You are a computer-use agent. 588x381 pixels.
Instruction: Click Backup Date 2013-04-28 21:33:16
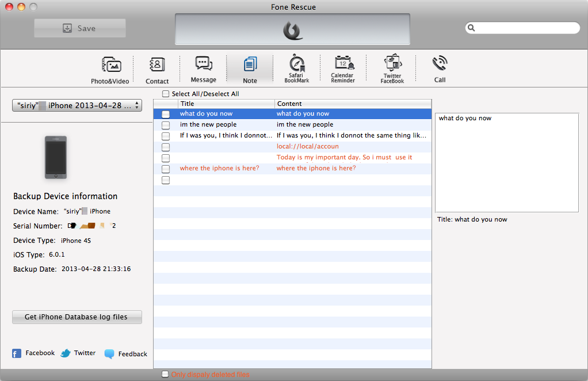point(96,269)
